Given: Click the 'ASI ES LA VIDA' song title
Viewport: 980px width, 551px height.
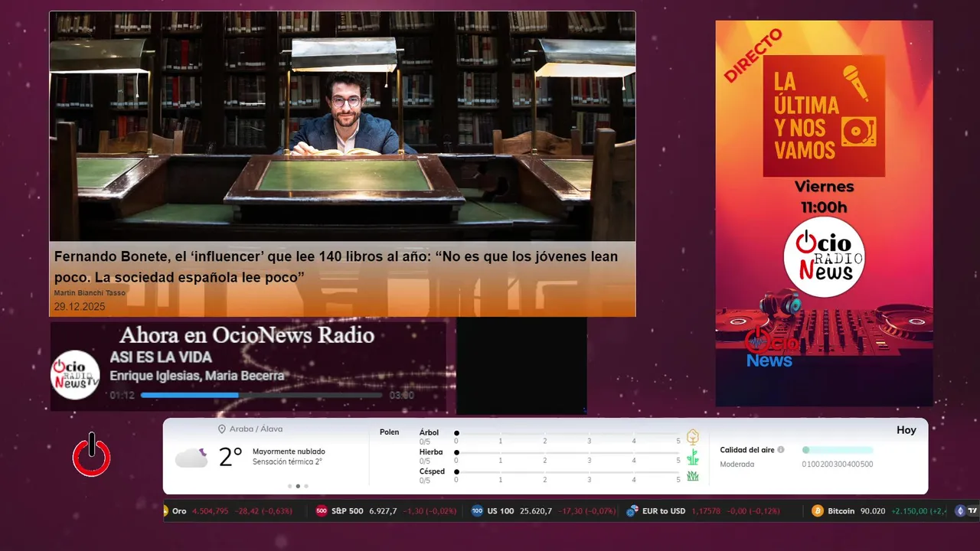Looking at the screenshot, I should 161,357.
